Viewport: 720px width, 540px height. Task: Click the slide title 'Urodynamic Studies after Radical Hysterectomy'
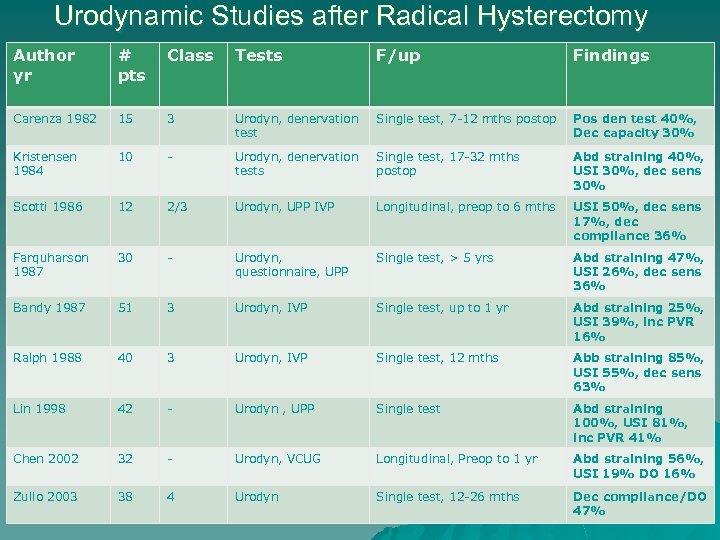(x=351, y=16)
